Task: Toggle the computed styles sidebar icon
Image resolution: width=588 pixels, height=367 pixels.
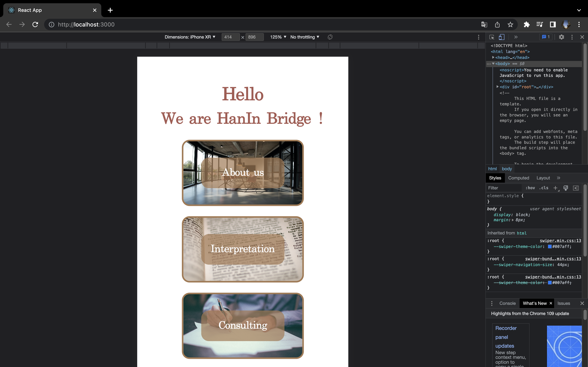Action: [x=576, y=188]
